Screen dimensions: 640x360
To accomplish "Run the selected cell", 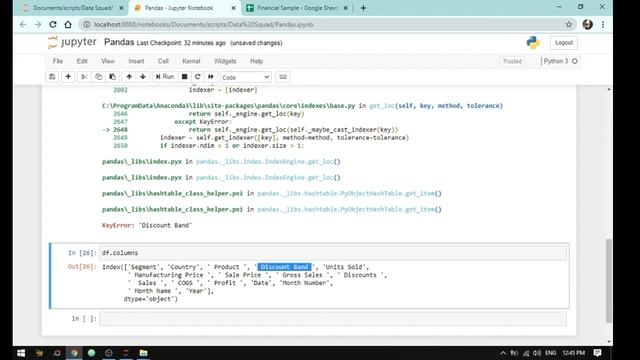I will pyautogui.click(x=165, y=77).
